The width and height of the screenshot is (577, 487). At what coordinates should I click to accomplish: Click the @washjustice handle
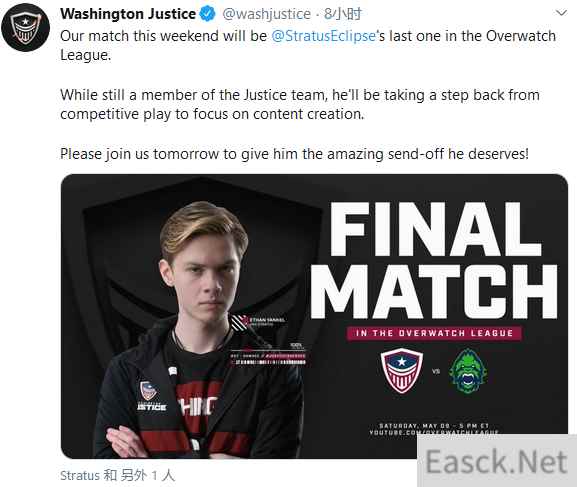[266, 14]
